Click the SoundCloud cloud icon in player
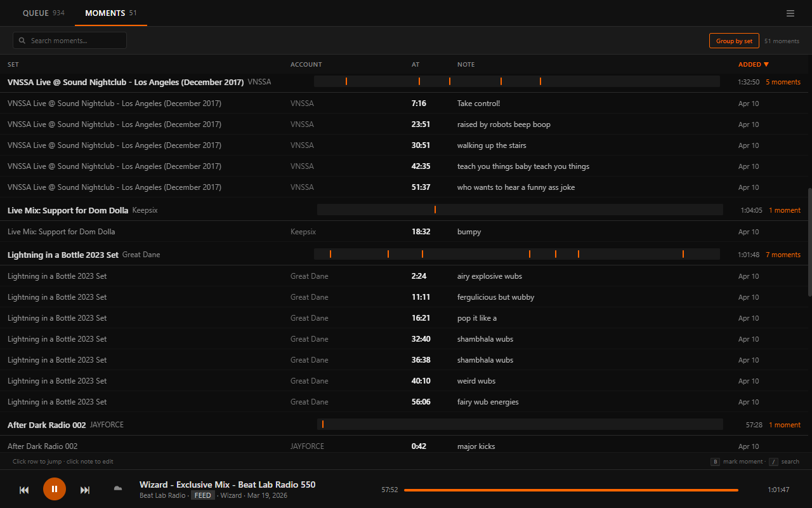 coord(117,488)
